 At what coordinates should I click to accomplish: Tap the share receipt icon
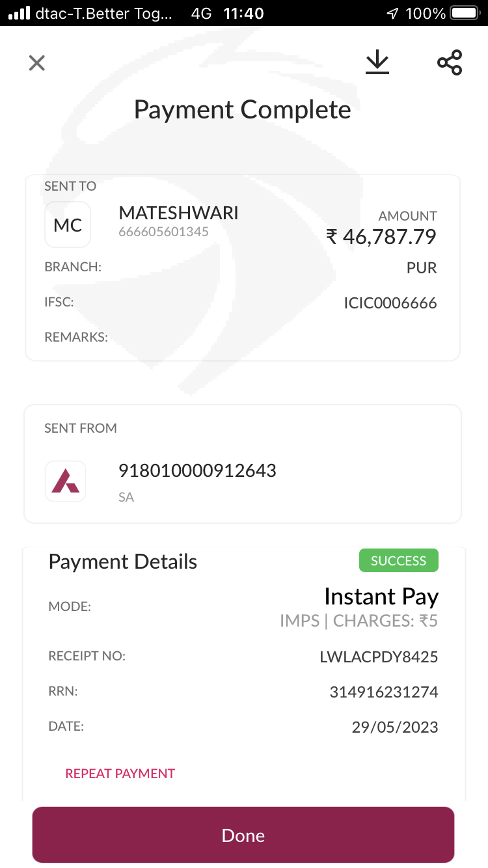click(x=450, y=62)
